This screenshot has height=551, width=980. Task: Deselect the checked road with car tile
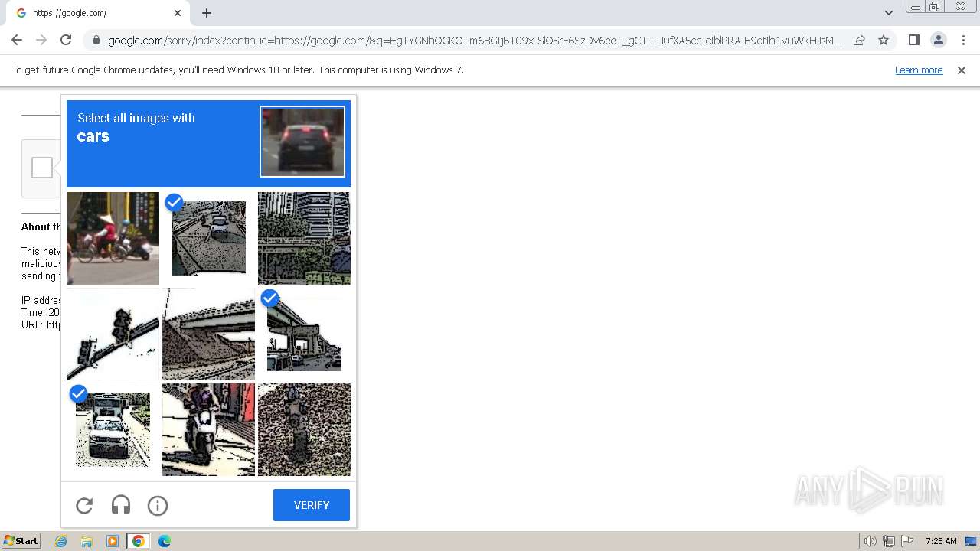pos(208,238)
